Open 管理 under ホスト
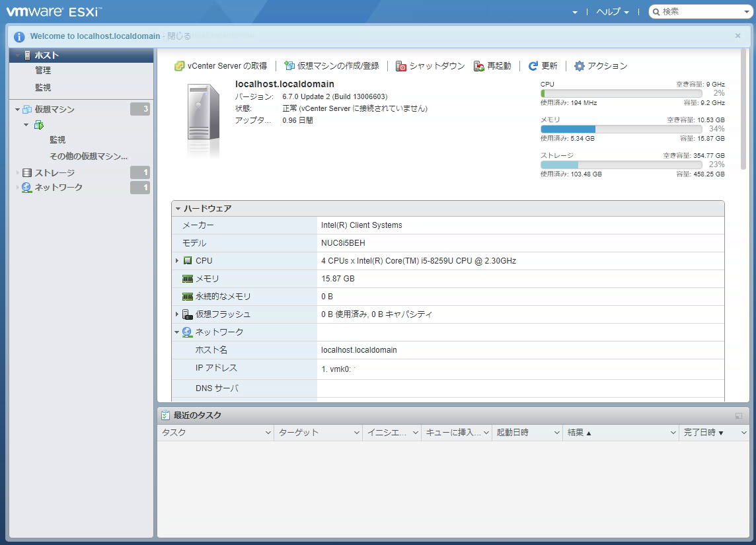 click(43, 70)
